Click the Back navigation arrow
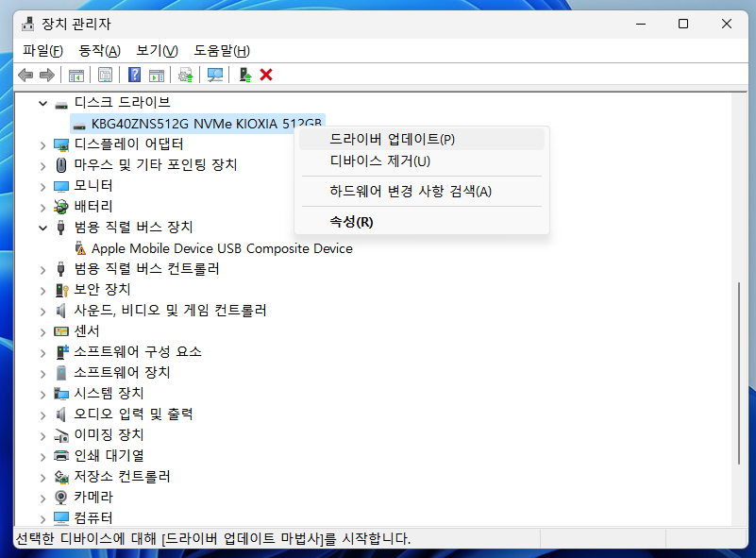756x558 pixels. tap(26, 75)
